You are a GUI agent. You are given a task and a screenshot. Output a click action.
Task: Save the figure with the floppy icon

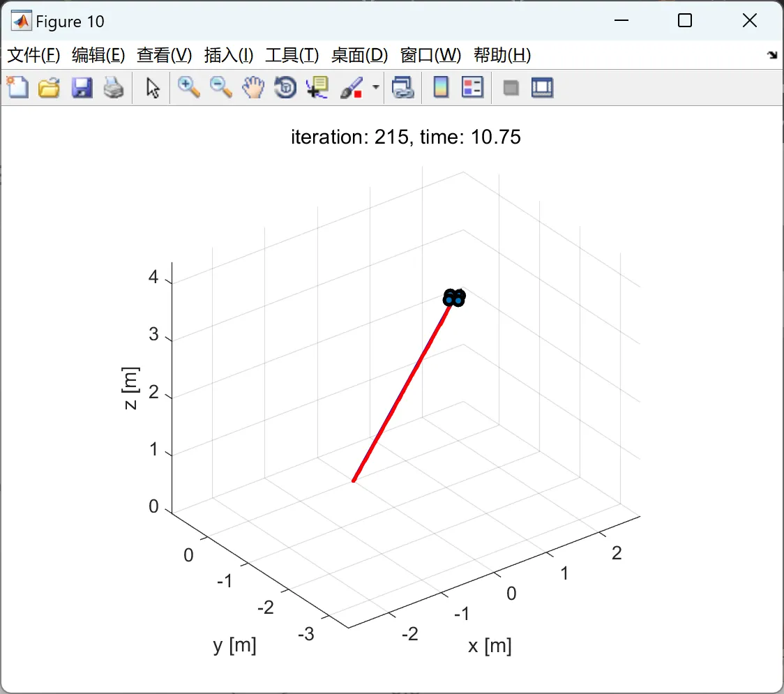[82, 87]
